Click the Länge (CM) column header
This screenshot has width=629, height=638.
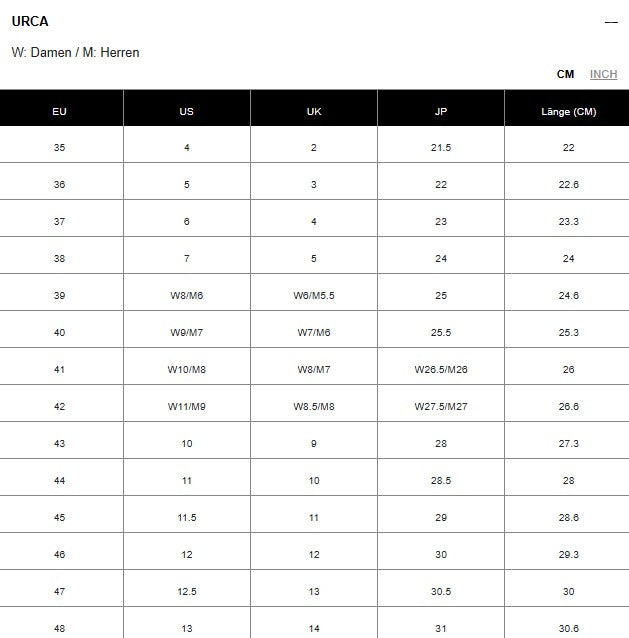coord(568,111)
